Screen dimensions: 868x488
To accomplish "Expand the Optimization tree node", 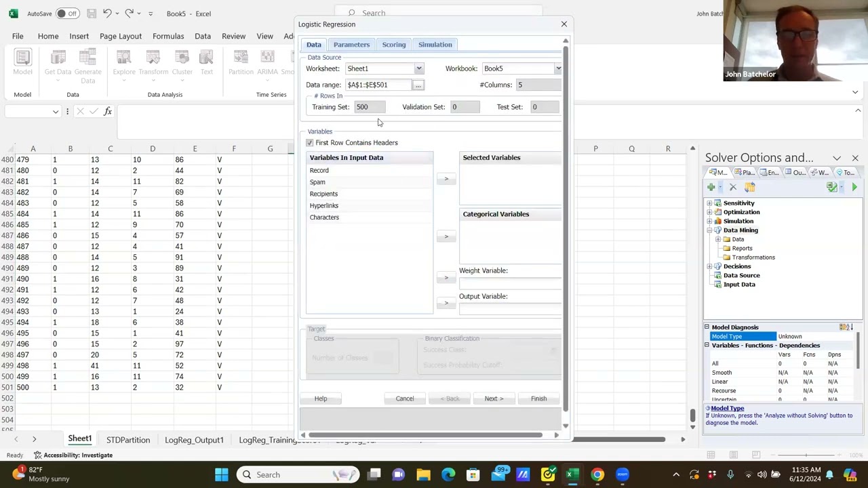I will click(x=709, y=212).
